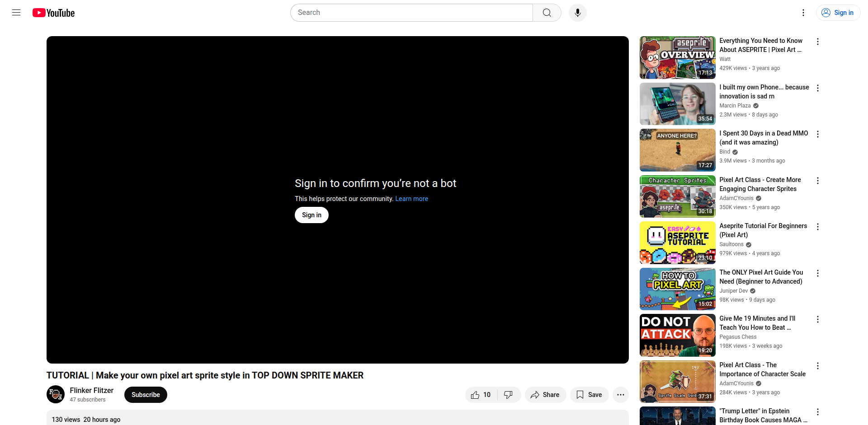Open ASEPRITE Overview video thumbnail
This screenshot has height=425, width=868.
[677, 57]
